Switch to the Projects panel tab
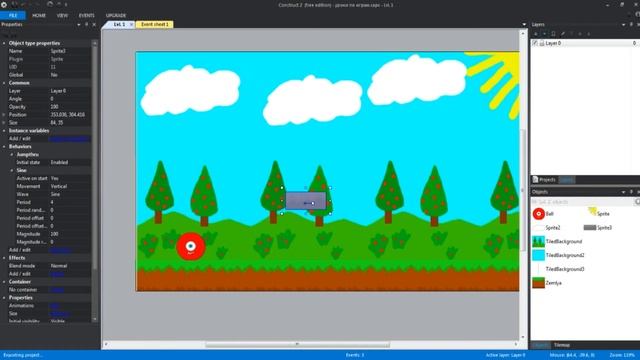This screenshot has height=360, width=640. pyautogui.click(x=544, y=180)
